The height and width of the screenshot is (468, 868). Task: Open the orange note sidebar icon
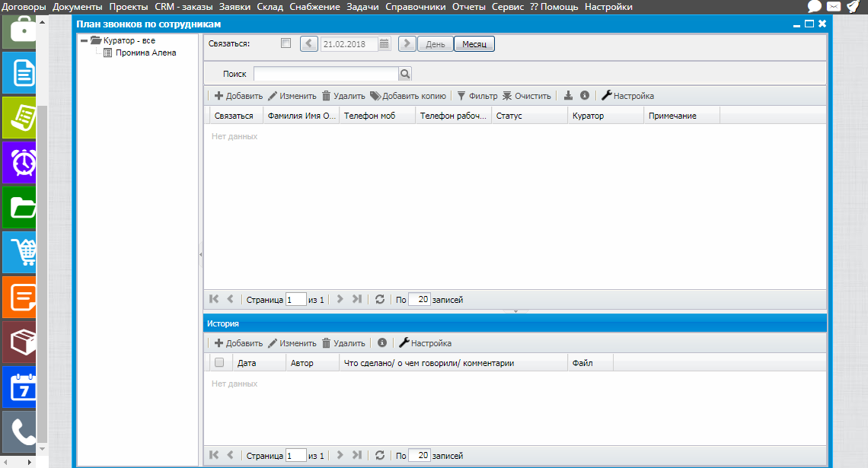tap(19, 297)
